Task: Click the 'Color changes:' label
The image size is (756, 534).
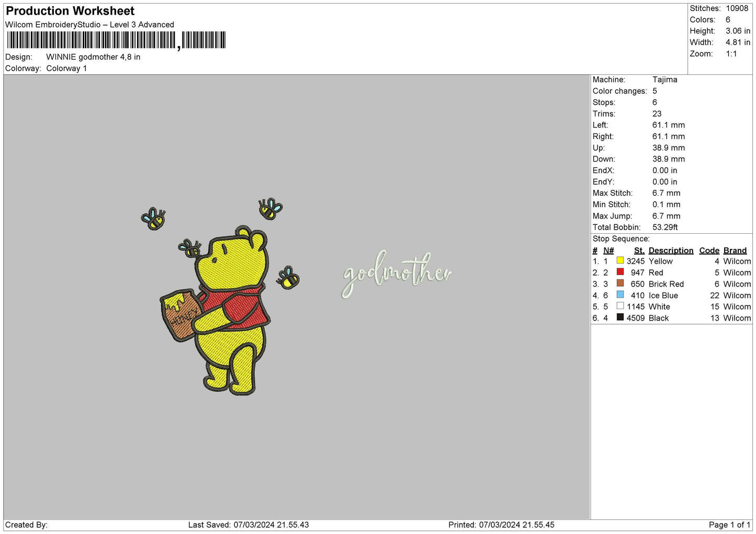Action: point(619,91)
